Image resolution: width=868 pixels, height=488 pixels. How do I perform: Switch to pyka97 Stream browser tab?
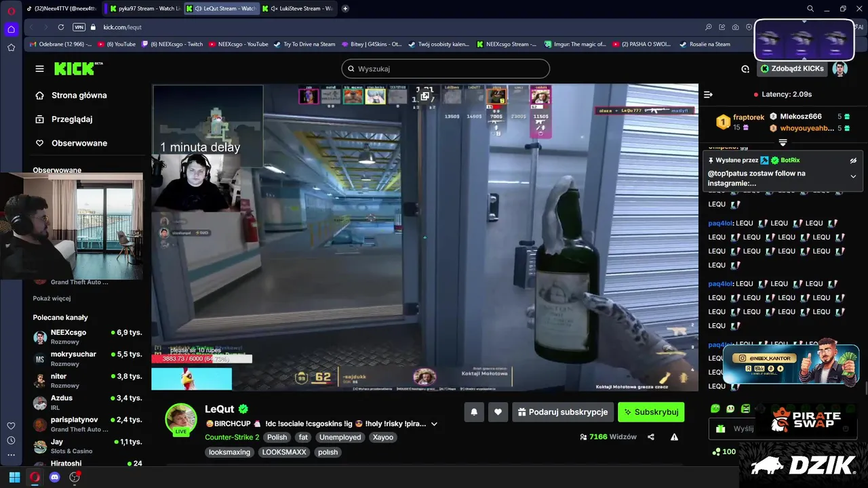pyautogui.click(x=144, y=8)
